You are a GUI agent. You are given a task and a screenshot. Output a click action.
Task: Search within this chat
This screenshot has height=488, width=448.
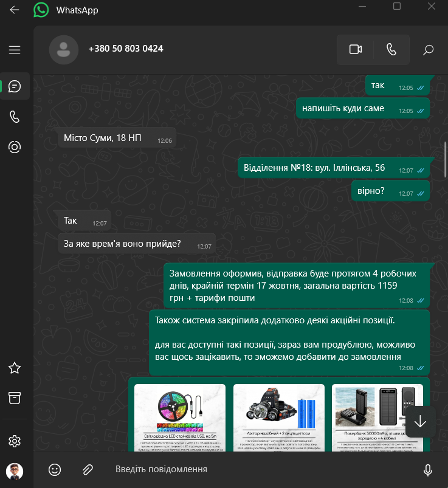428,49
